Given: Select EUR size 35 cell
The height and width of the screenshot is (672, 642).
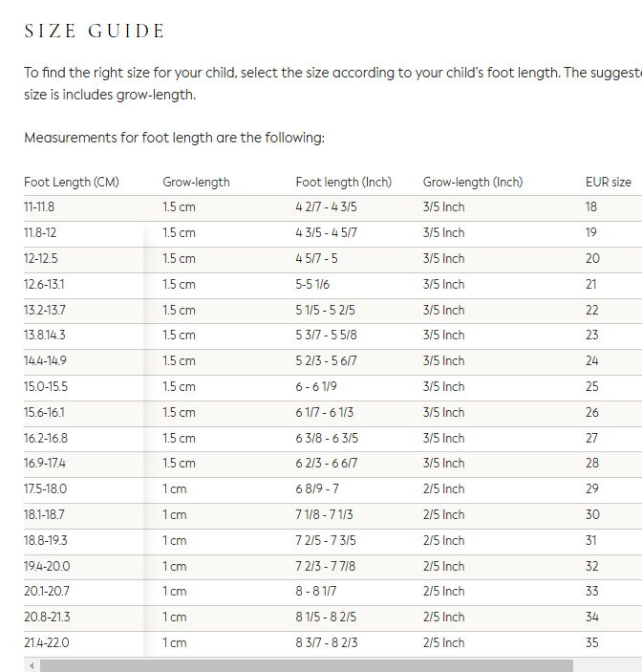Looking at the screenshot, I should coord(591,642).
